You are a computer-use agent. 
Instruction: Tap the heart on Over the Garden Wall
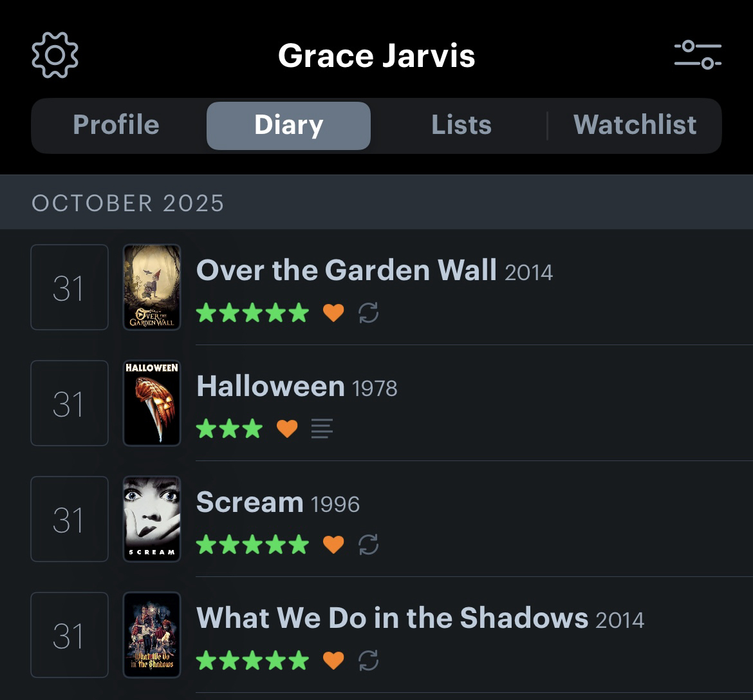[333, 313]
